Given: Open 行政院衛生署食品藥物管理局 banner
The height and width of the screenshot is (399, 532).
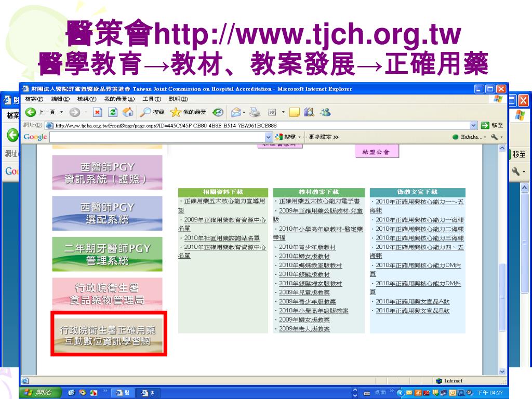Looking at the screenshot, I should (107, 294).
